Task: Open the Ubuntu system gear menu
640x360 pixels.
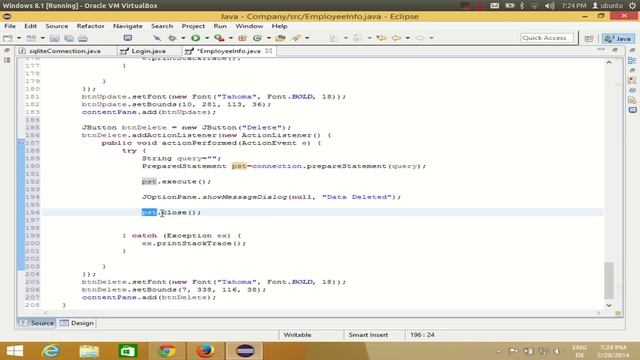Action: 632,5
